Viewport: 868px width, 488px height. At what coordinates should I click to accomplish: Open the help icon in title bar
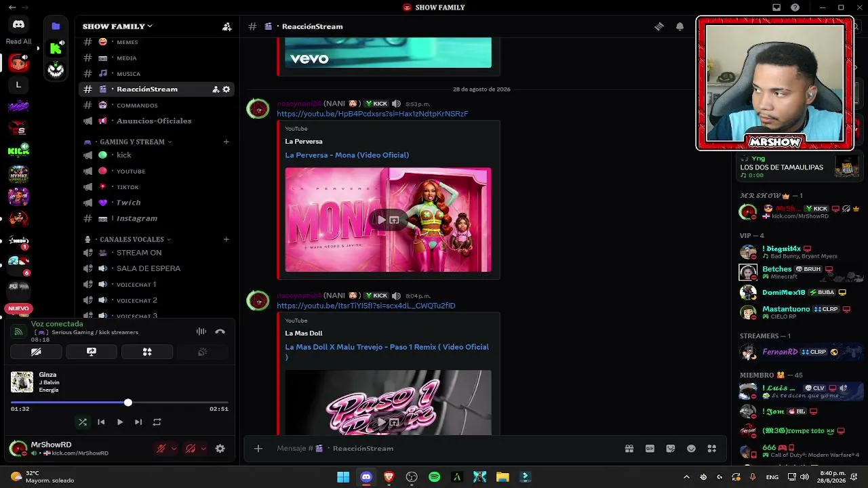[x=795, y=7]
